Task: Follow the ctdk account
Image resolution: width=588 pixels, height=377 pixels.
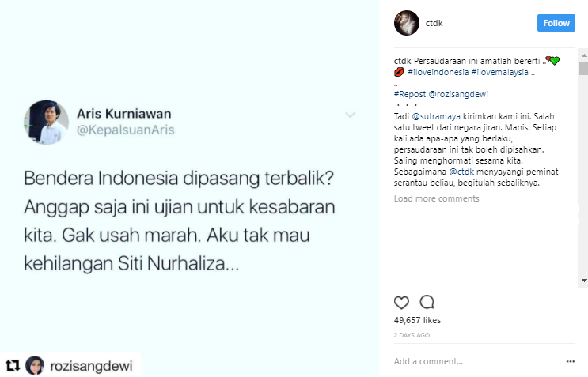Action: pyautogui.click(x=556, y=23)
